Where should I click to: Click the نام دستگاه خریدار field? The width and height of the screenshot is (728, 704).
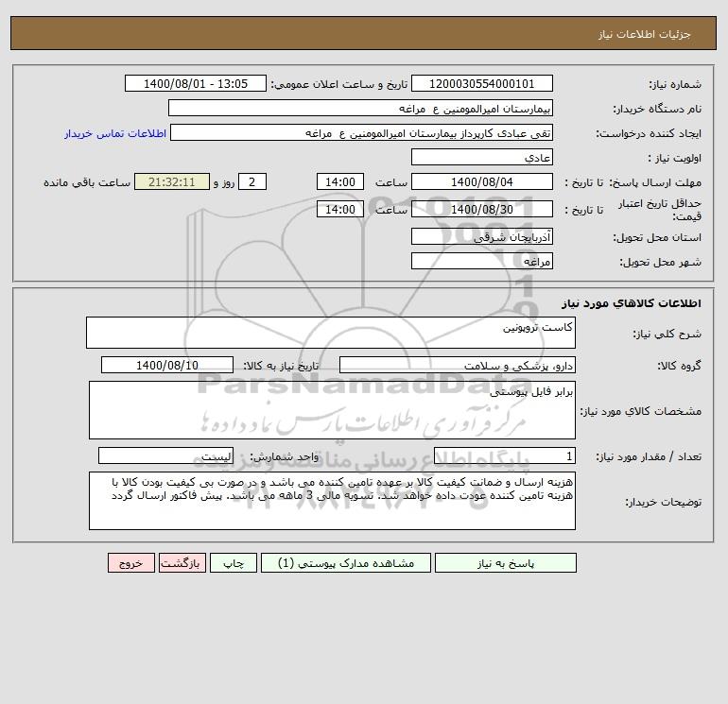[x=360, y=108]
